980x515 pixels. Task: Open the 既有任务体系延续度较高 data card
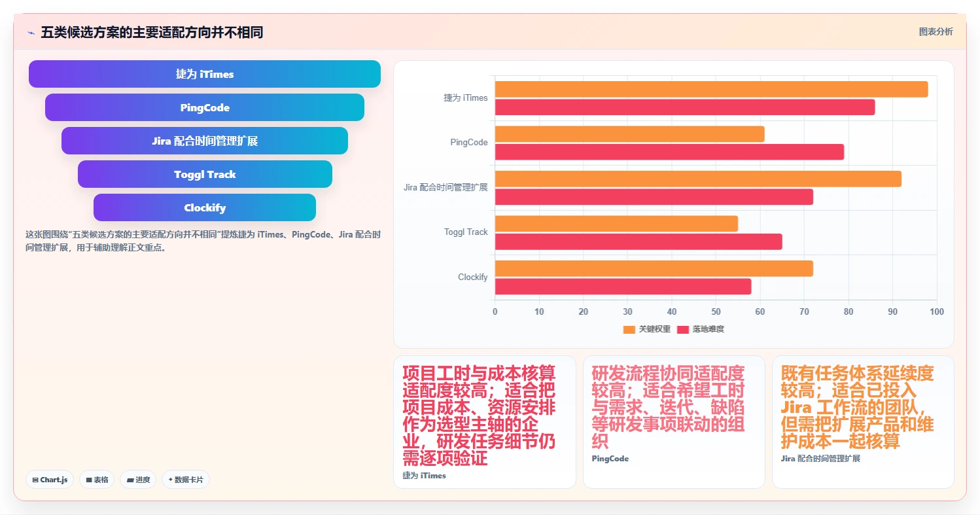[x=863, y=422]
